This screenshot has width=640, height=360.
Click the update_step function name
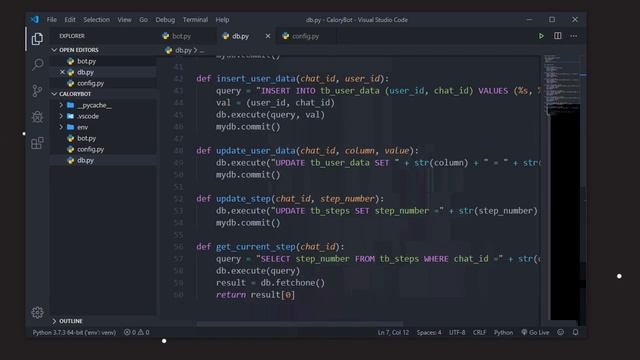[243, 199]
